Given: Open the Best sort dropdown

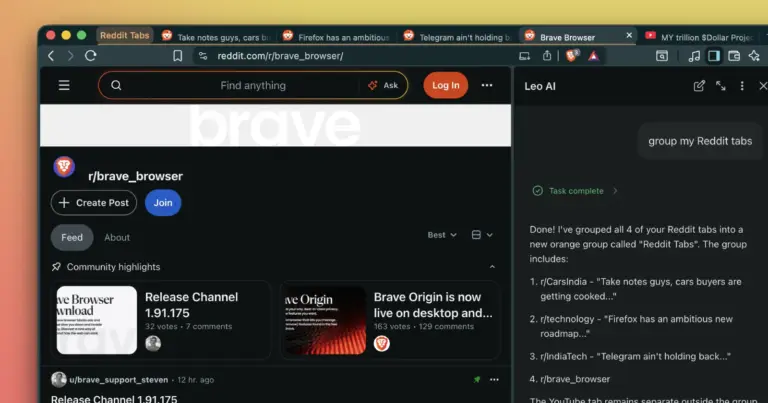Looking at the screenshot, I should click(442, 235).
